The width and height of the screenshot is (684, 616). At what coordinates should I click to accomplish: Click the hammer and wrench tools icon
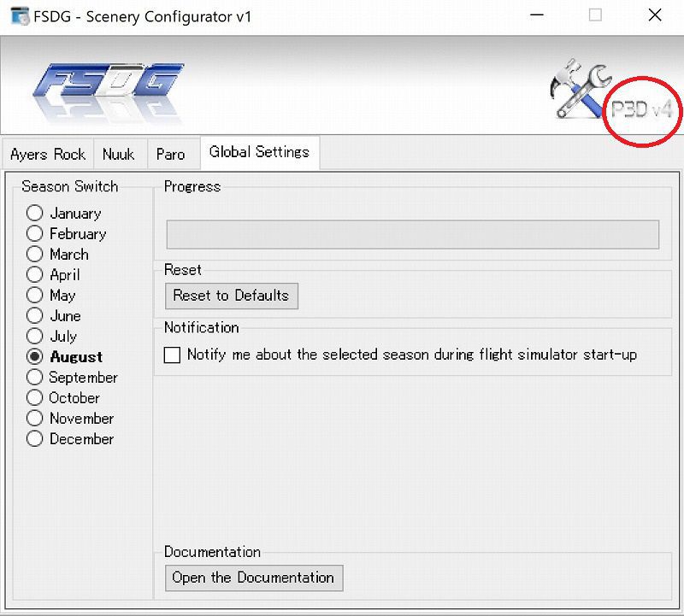[x=581, y=89]
